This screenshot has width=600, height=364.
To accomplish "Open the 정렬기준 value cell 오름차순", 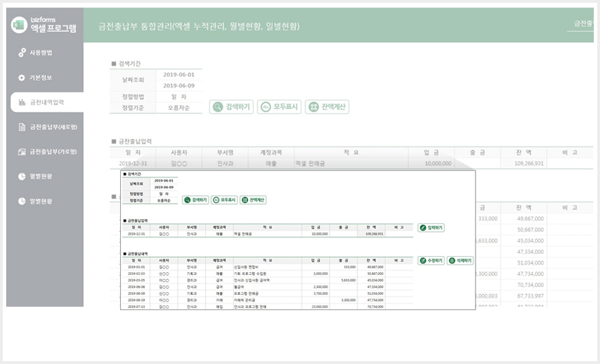I will pos(179,108).
